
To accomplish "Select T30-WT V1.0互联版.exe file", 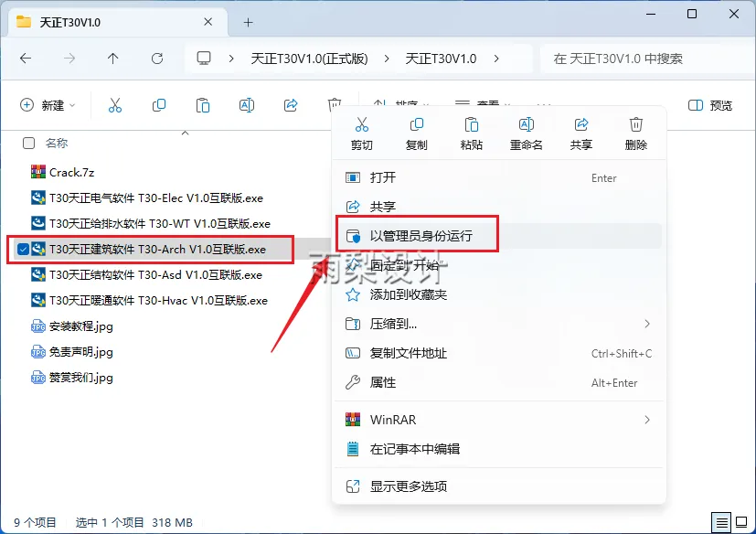I will (160, 223).
